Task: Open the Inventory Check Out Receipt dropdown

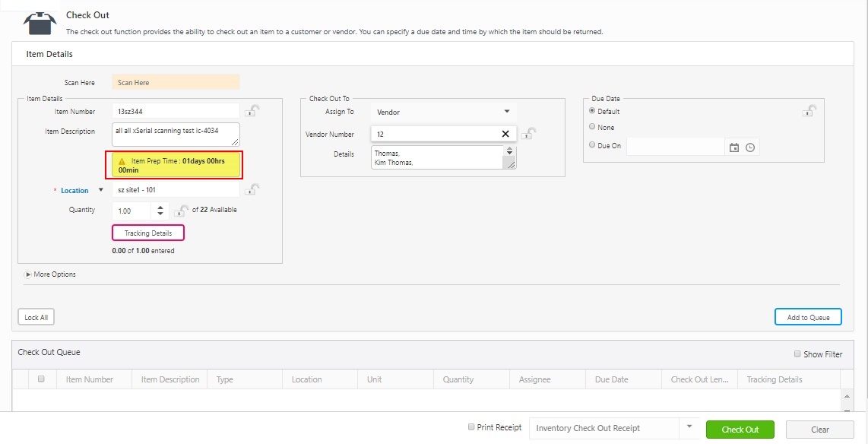Action: [689, 428]
